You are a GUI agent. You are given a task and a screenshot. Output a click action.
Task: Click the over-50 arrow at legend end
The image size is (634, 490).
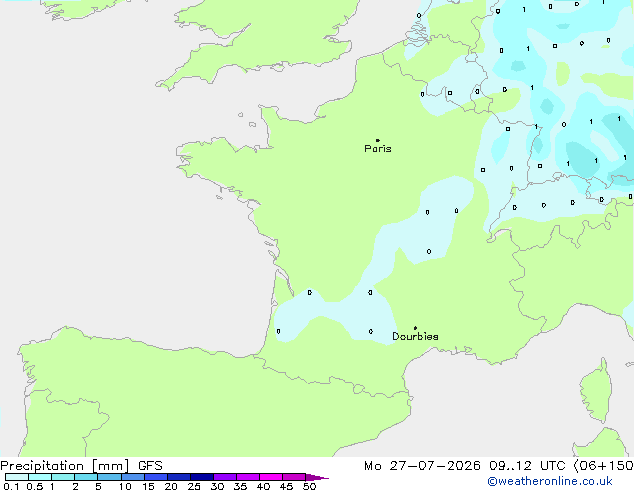pos(317,477)
